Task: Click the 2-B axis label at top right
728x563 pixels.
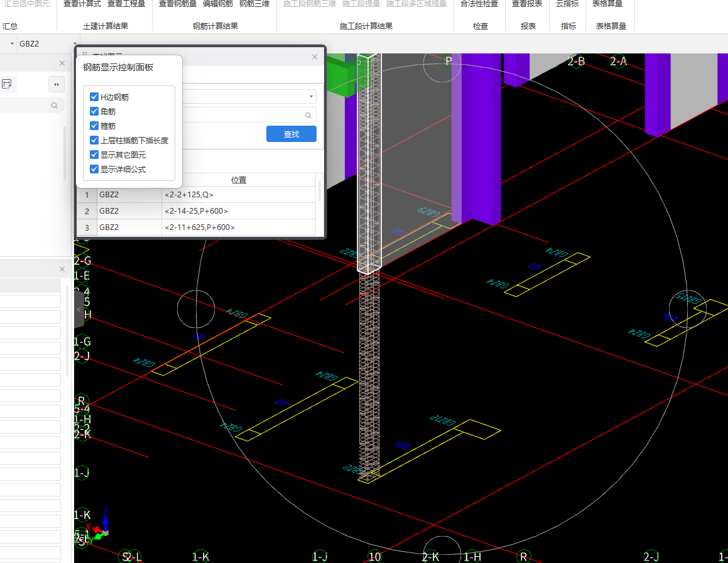Action: (576, 62)
